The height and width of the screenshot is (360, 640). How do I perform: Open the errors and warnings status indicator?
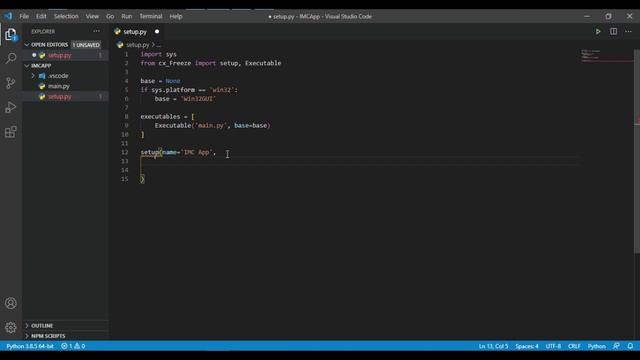pyautogui.click(x=73, y=346)
